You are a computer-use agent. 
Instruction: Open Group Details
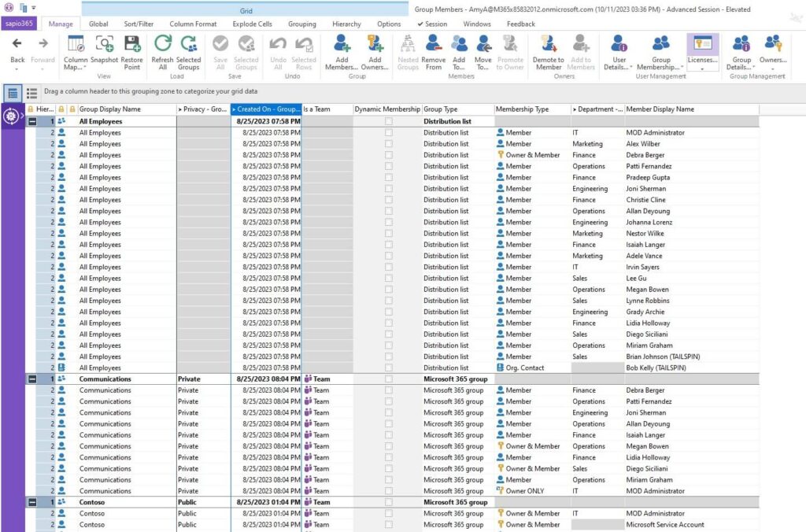pyautogui.click(x=741, y=53)
